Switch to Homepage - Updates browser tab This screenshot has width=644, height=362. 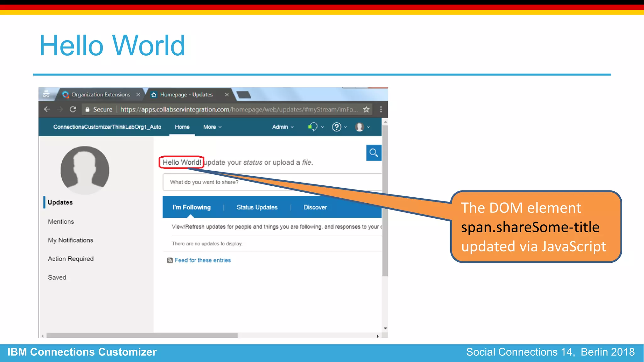click(189, 94)
